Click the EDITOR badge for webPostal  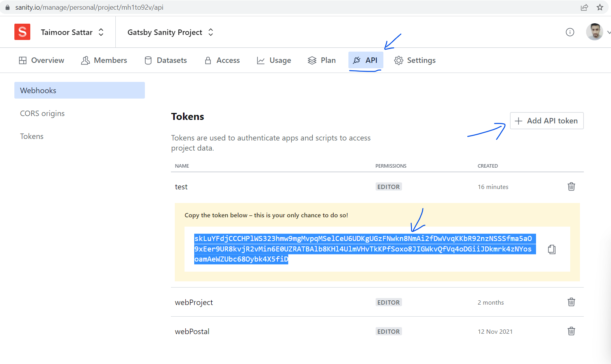click(388, 331)
